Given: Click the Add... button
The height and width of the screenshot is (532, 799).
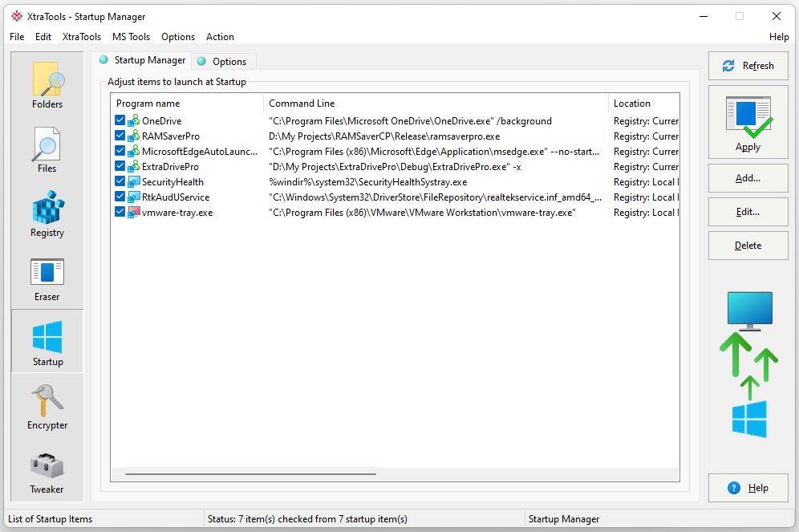Looking at the screenshot, I should click(748, 178).
